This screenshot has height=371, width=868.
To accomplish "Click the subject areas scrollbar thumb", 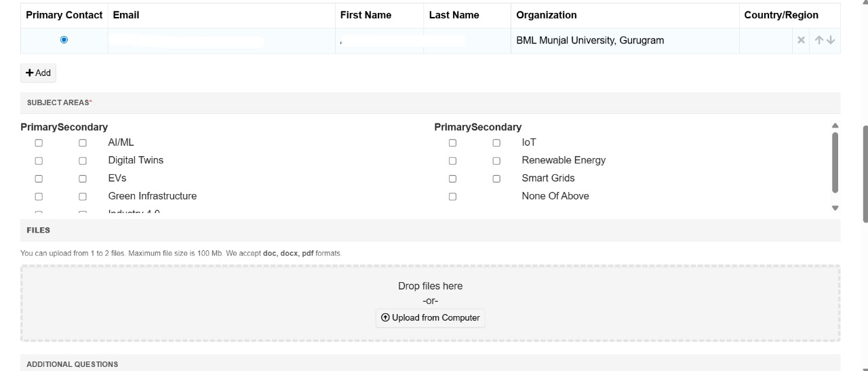I will point(835,163).
